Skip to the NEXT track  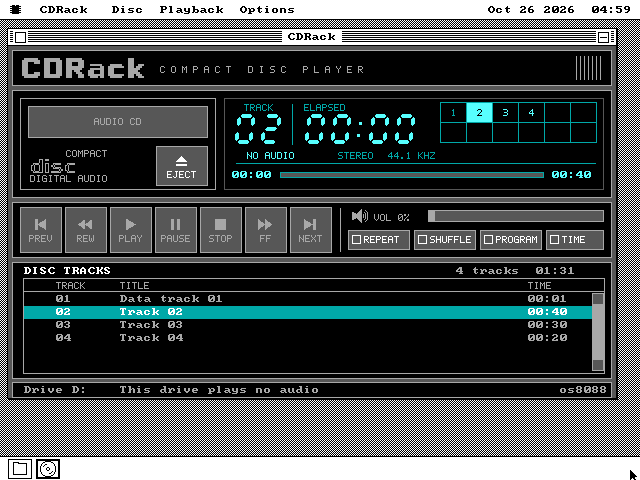point(311,230)
